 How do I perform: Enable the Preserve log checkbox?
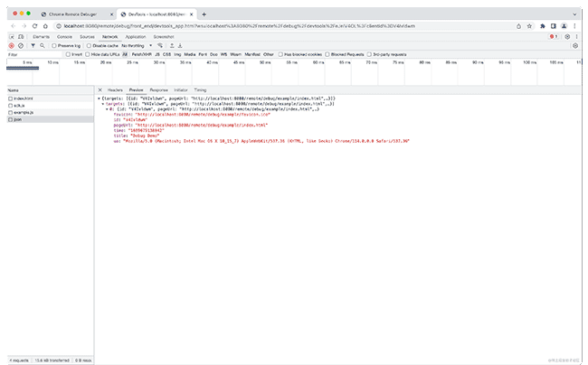click(54, 46)
